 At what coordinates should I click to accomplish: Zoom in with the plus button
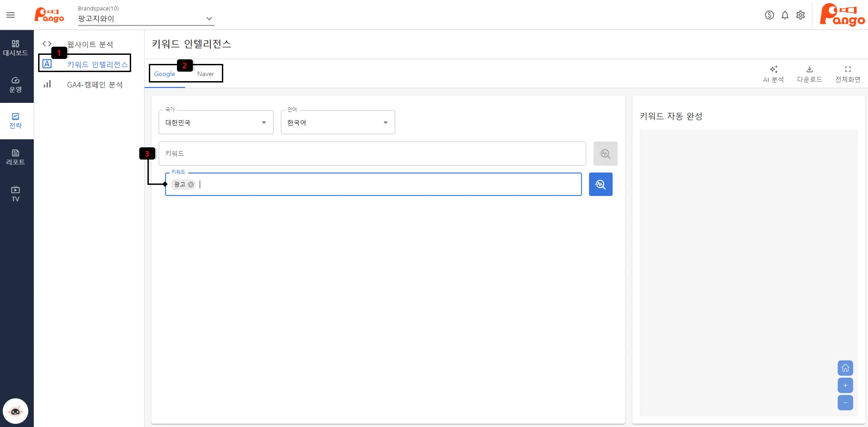845,385
